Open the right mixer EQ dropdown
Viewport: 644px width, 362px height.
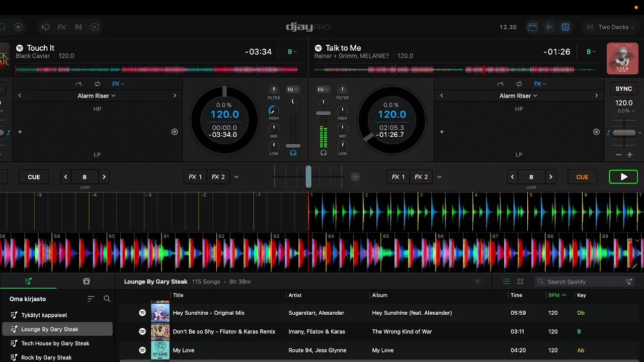point(323,89)
